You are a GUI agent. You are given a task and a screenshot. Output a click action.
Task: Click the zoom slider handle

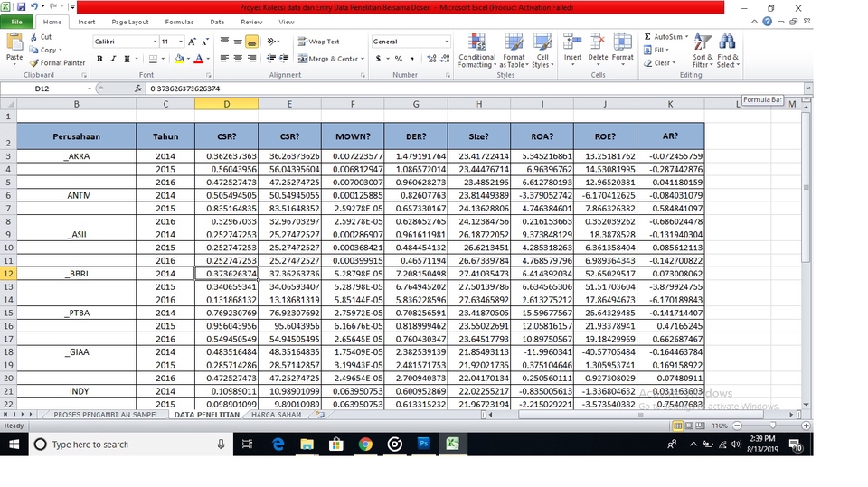pos(773,426)
